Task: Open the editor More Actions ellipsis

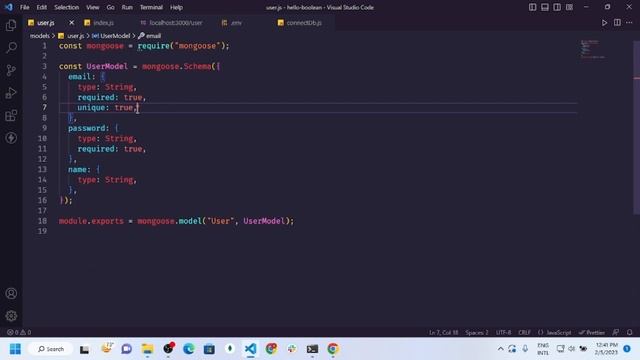Action: [629, 23]
